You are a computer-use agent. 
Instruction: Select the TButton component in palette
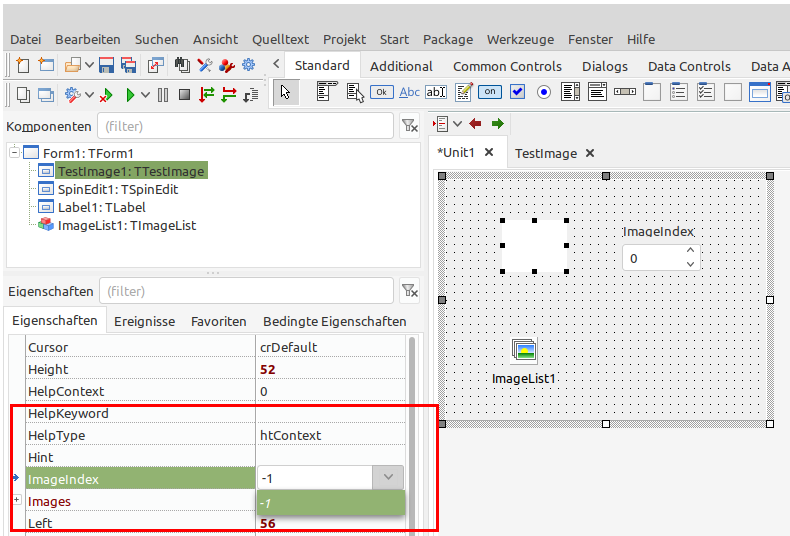coord(382,92)
